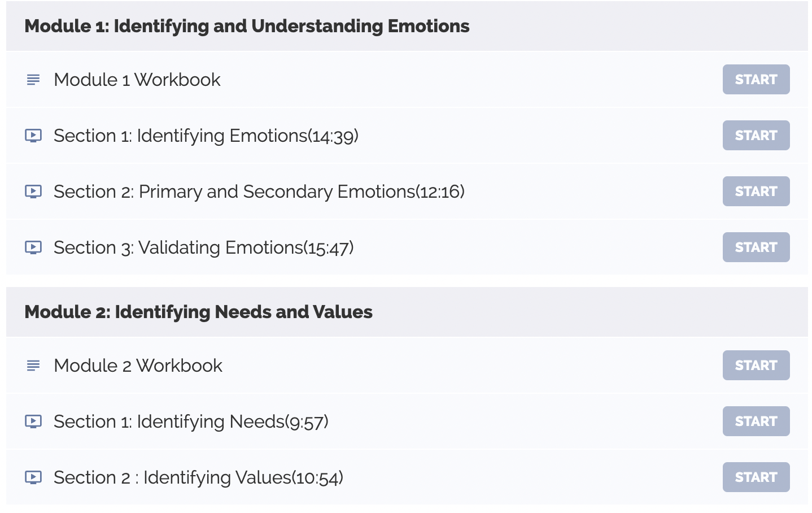Screen dimensions: 812x513
Task: Open the Module 1 Workbook title link
Action: click(137, 80)
